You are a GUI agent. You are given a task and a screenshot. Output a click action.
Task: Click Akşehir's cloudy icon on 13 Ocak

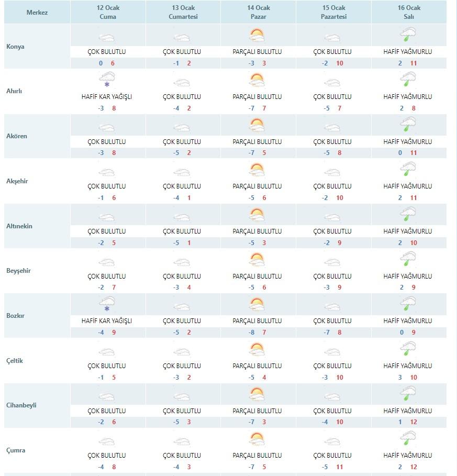[x=182, y=172]
